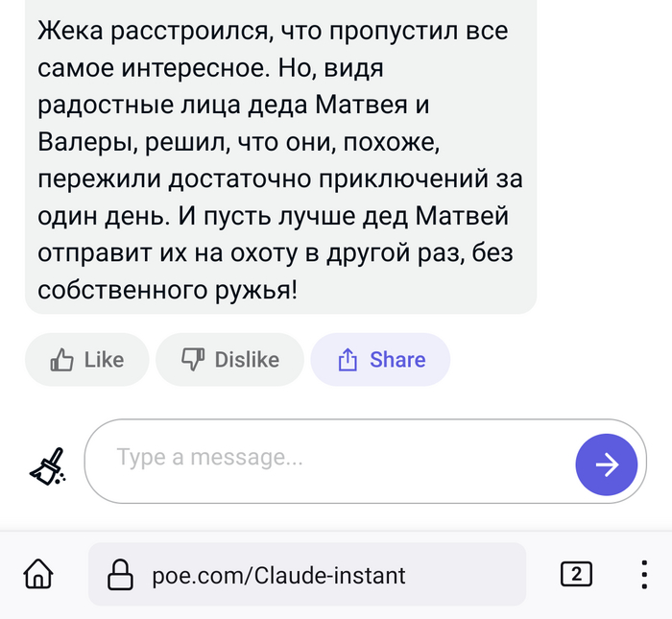
Task: Click the text 'собственного ружья!'
Action: [x=168, y=290]
